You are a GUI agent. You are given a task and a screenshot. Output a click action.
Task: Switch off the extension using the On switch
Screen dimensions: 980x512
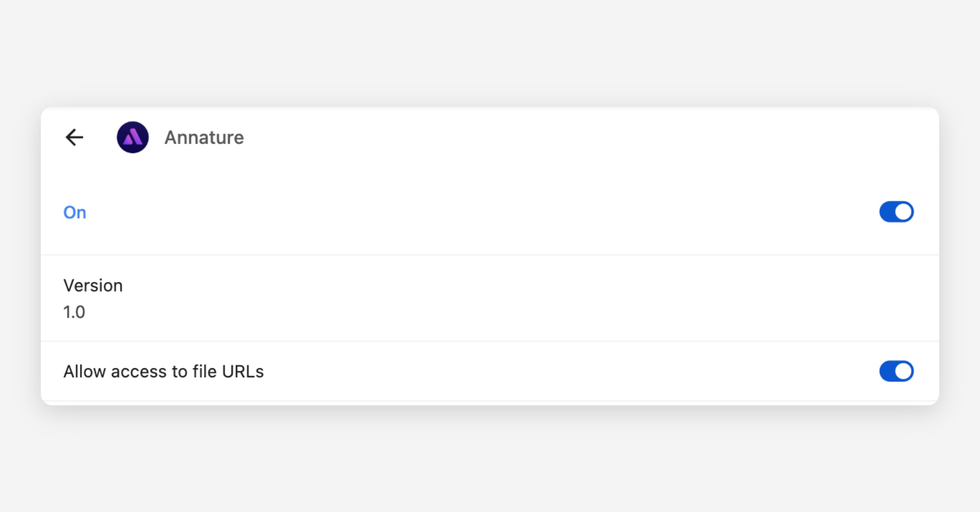coord(896,212)
